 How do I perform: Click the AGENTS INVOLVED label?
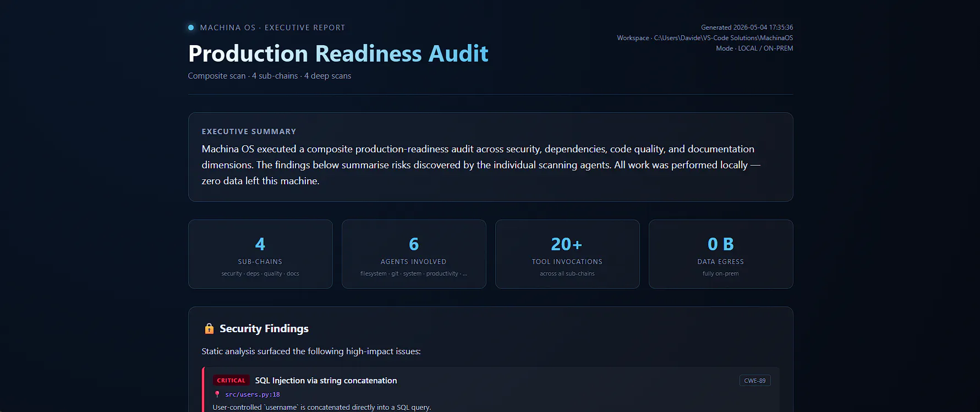tap(414, 262)
